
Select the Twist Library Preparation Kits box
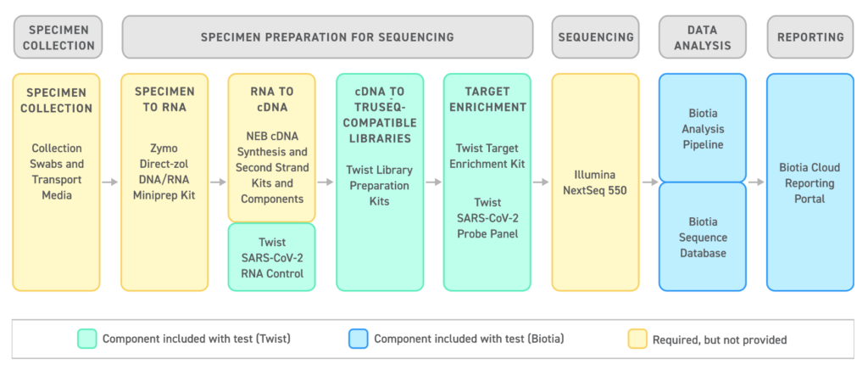click(x=380, y=182)
